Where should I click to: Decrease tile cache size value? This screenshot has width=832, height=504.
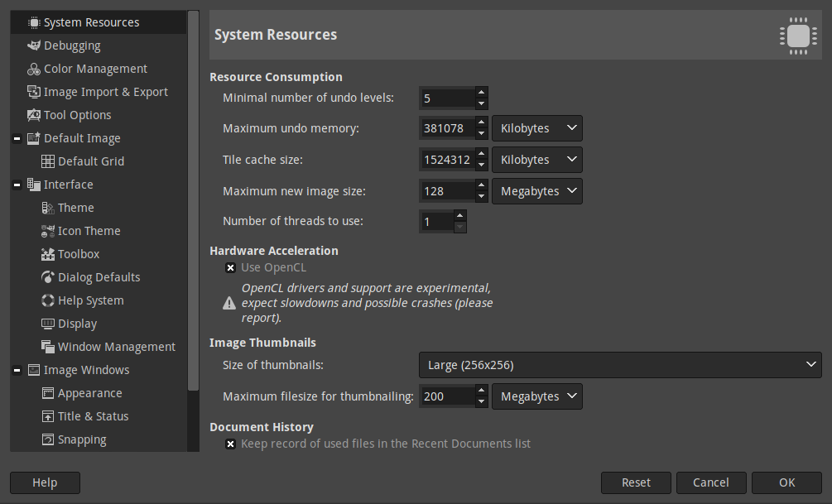click(481, 166)
